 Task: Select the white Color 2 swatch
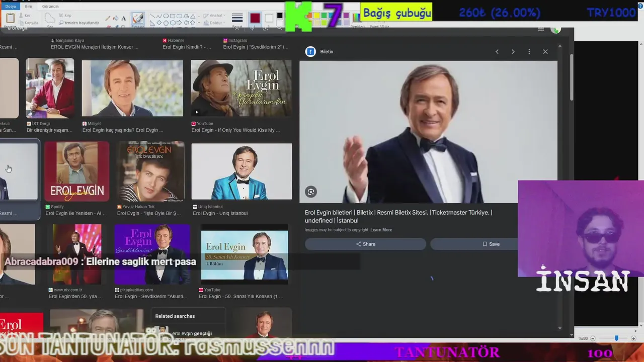pyautogui.click(x=269, y=19)
